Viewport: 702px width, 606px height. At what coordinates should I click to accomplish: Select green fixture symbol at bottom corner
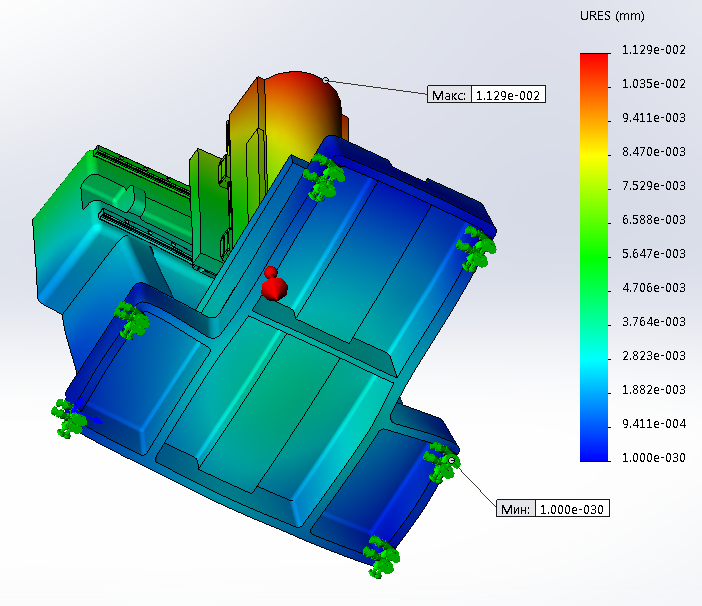[381, 557]
